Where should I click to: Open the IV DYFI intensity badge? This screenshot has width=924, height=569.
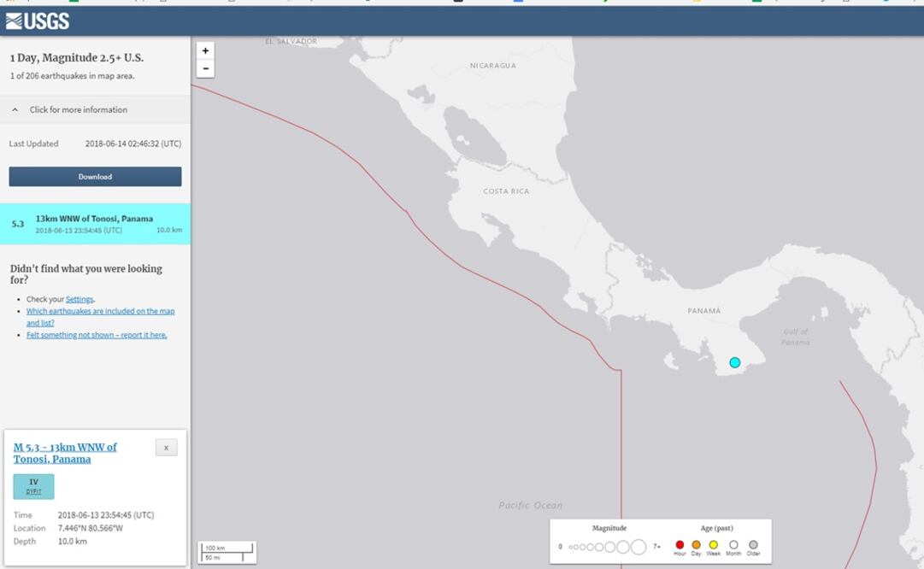point(34,486)
